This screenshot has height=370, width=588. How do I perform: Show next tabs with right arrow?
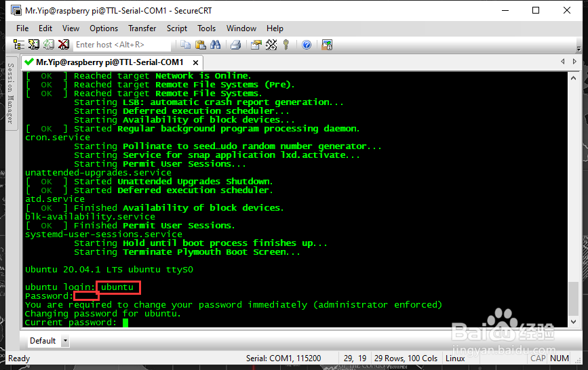tap(574, 62)
